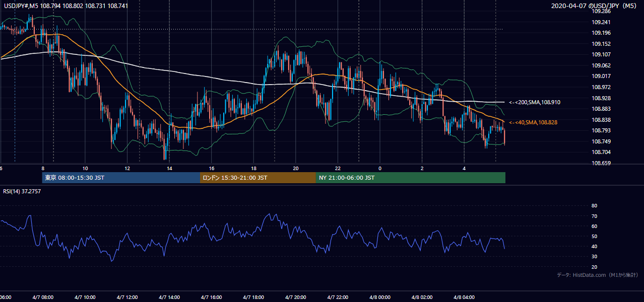Click hour label 14 under price chart
The width and height of the screenshot is (644, 302).
(169, 168)
